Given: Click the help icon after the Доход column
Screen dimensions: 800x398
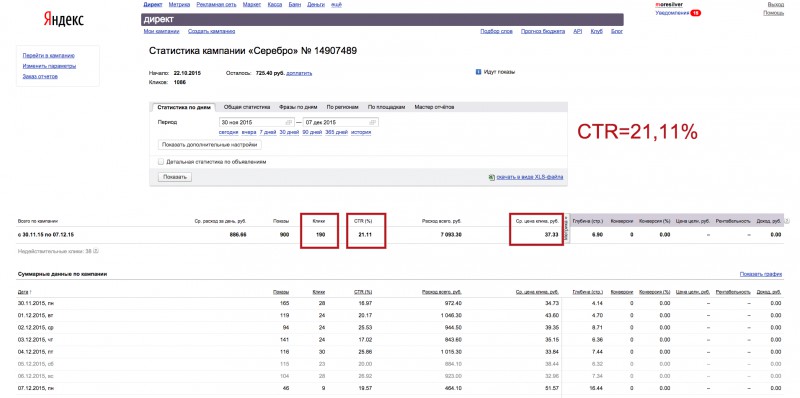Looking at the screenshot, I should tap(786, 221).
